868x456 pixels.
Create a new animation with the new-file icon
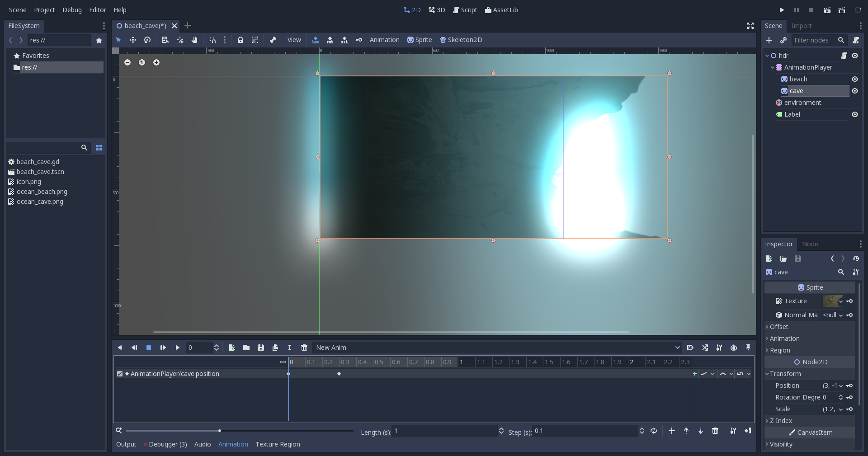pyautogui.click(x=232, y=348)
